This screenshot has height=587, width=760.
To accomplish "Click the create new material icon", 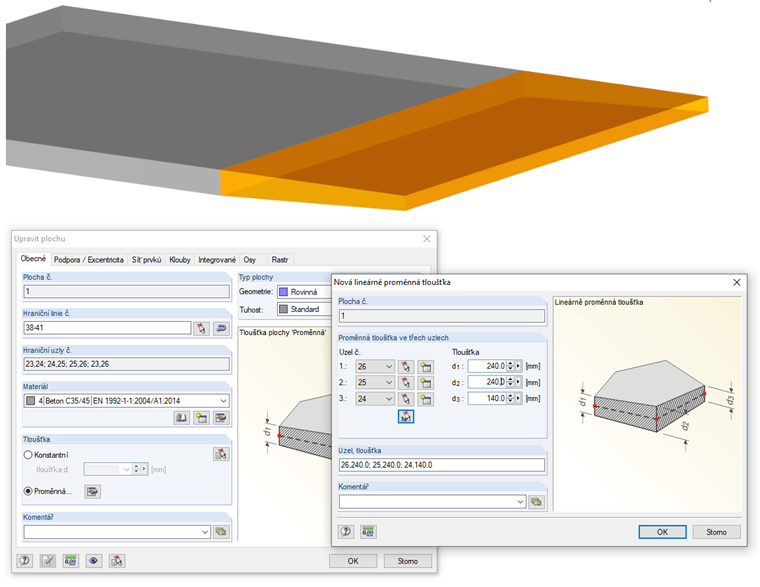I will 201,417.
